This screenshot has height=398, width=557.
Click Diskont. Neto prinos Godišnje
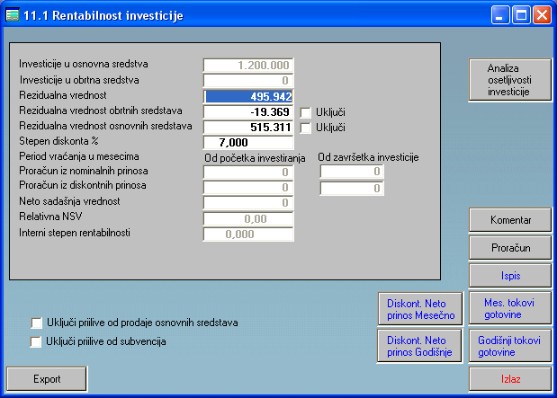pyautogui.click(x=420, y=346)
